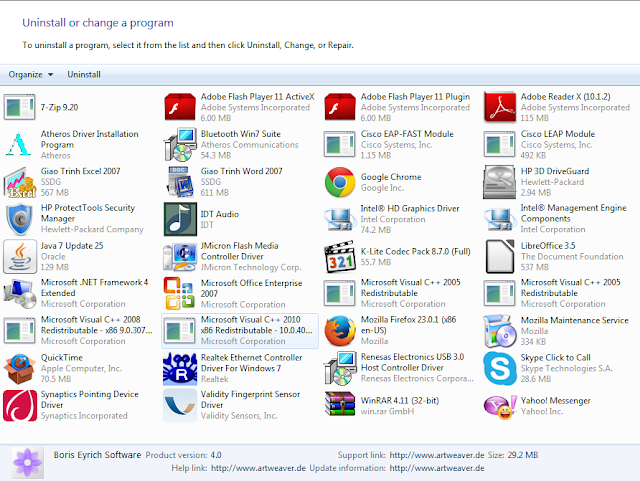The width and height of the screenshot is (640, 481).
Task: Click the Adobe Flash Player 11 ActiveX icon
Action: pos(180,107)
